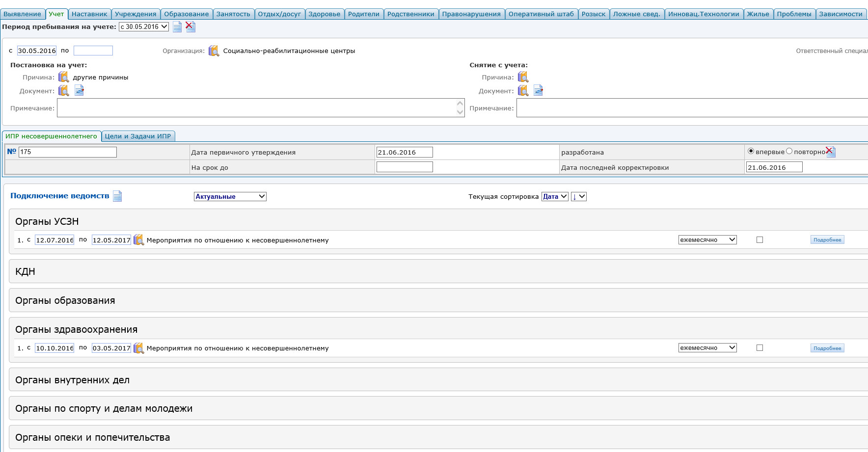Open deregistration document lookup icon
This screenshot has height=452, width=868.
[x=523, y=91]
